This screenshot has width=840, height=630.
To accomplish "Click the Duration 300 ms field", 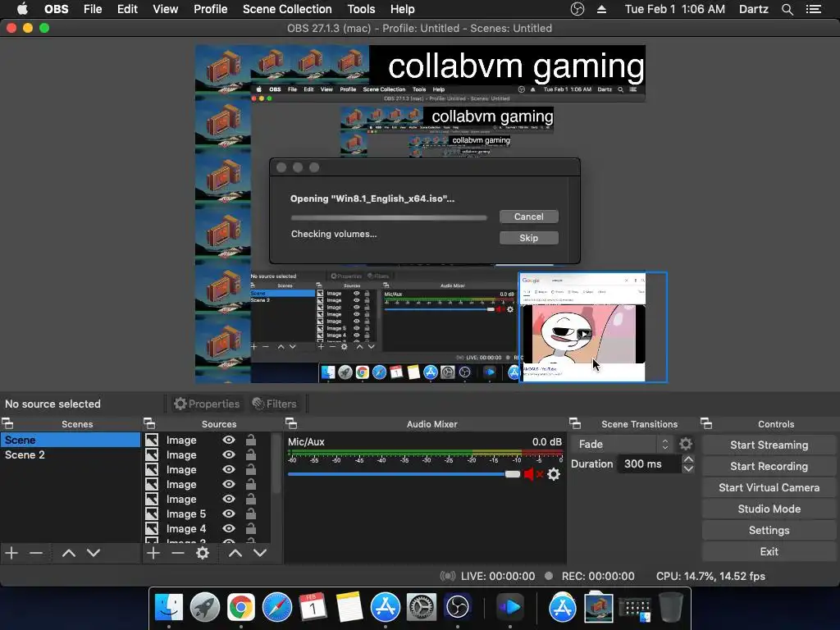I will (x=650, y=464).
